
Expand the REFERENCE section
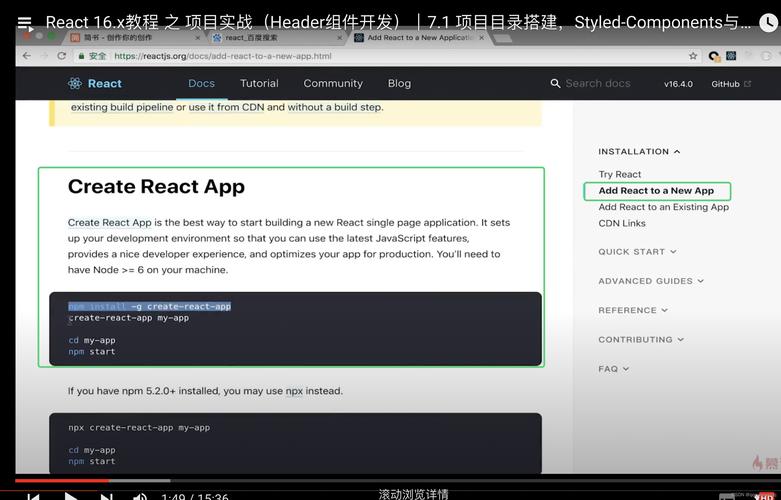[633, 310]
